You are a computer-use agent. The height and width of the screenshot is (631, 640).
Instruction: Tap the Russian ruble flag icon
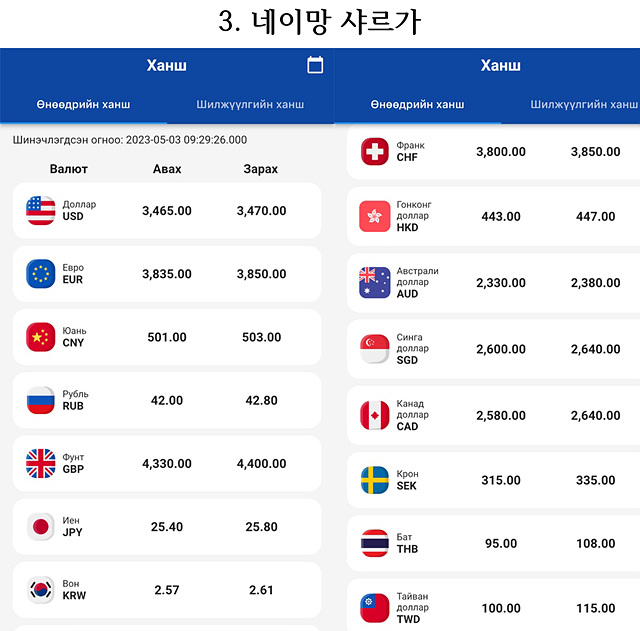click(40, 400)
